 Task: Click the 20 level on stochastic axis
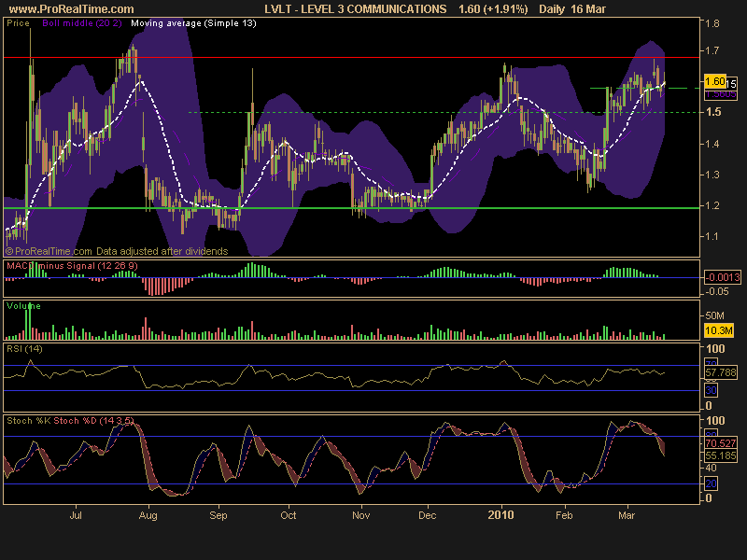711,483
